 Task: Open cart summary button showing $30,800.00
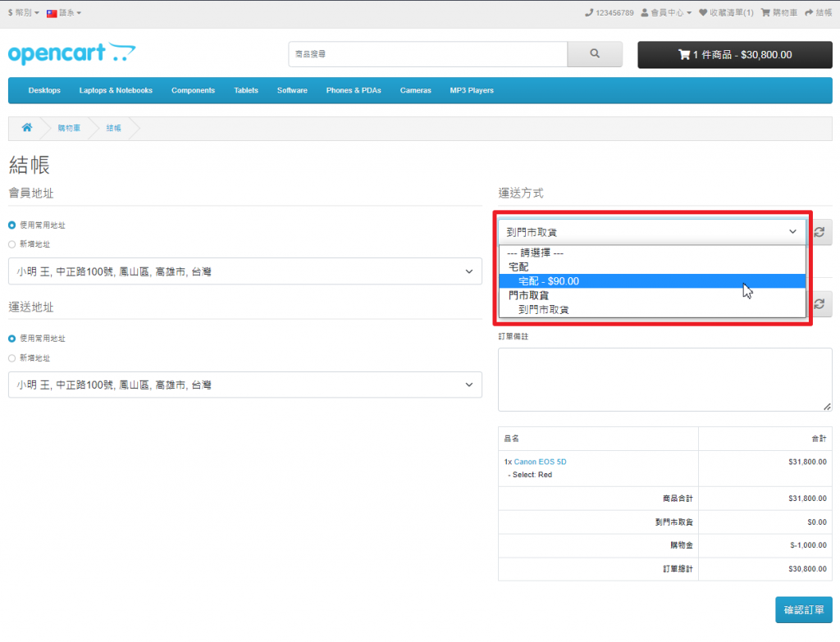734,55
